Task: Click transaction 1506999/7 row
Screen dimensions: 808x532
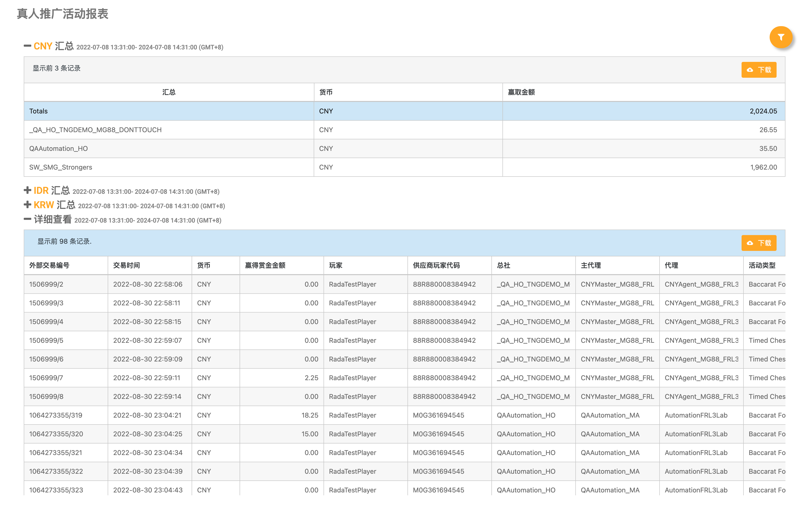Action: (46, 378)
